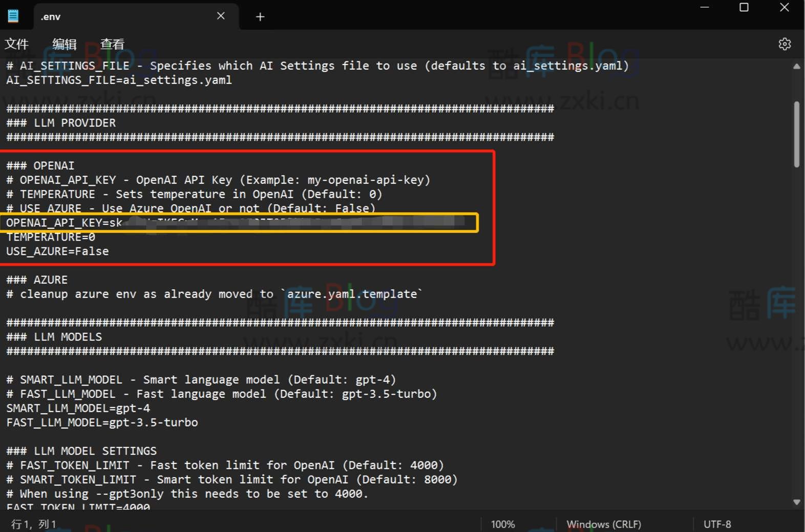Open the 文件 (File) menu

point(16,45)
